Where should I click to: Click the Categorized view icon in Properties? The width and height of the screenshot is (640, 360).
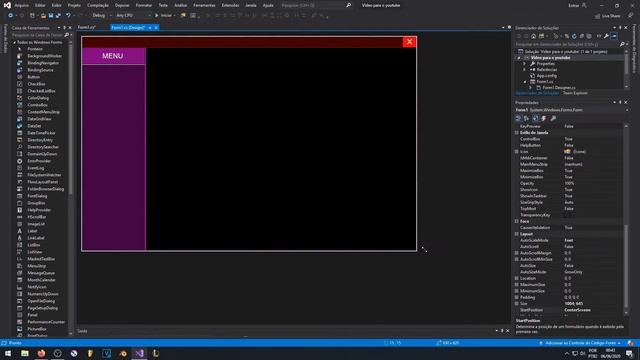pos(518,118)
